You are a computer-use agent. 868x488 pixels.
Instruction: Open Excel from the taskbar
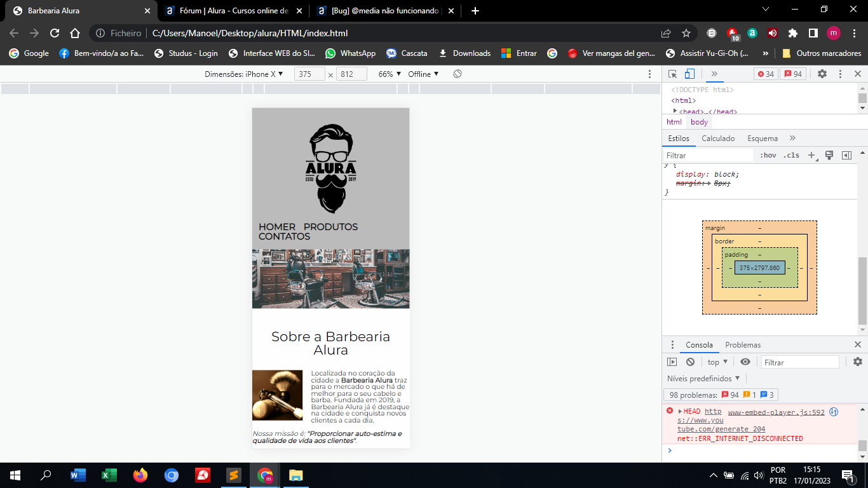[109, 475]
